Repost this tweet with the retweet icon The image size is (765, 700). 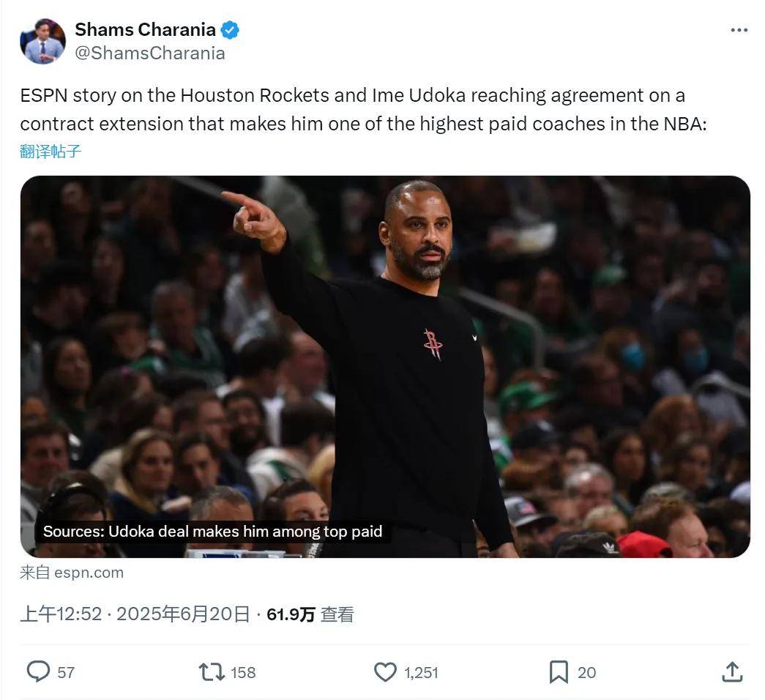click(x=212, y=671)
